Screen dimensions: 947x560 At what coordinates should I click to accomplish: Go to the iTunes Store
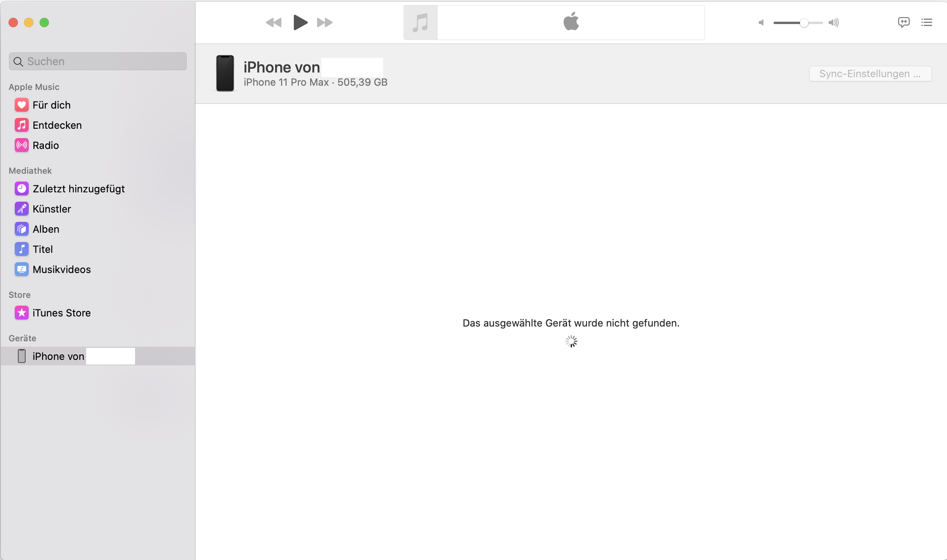(61, 313)
